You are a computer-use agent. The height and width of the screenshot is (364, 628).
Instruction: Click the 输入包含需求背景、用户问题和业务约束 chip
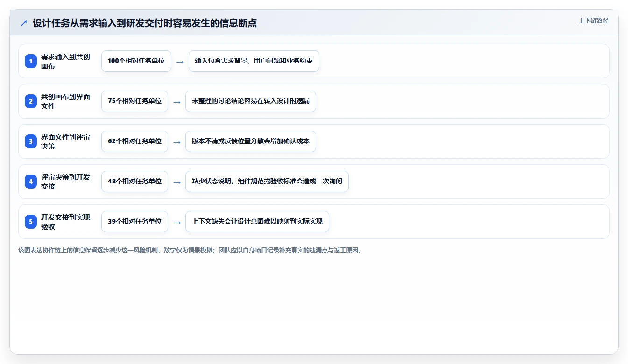pos(254,61)
